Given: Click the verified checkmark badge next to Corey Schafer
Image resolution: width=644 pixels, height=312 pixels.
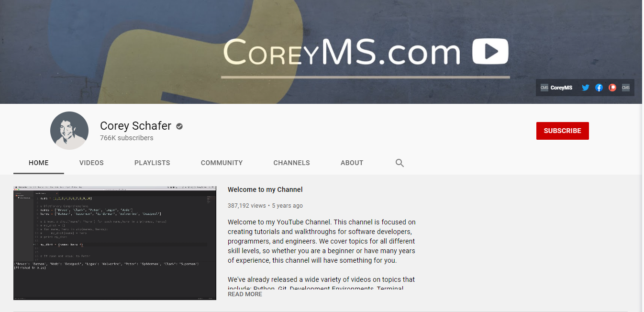Looking at the screenshot, I should tap(179, 126).
